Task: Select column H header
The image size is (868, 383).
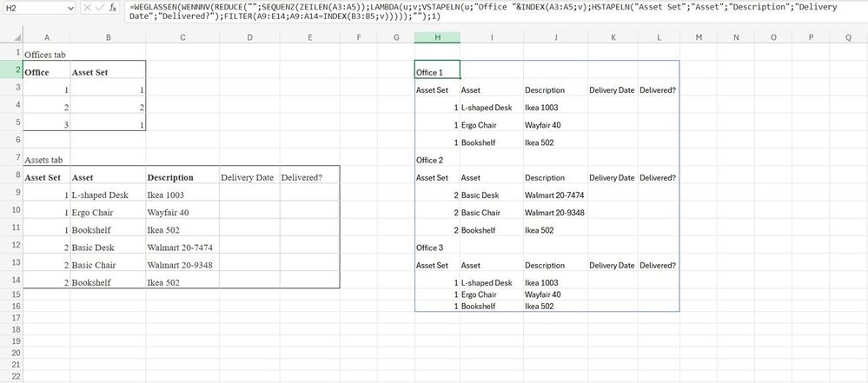Action: 437,37
